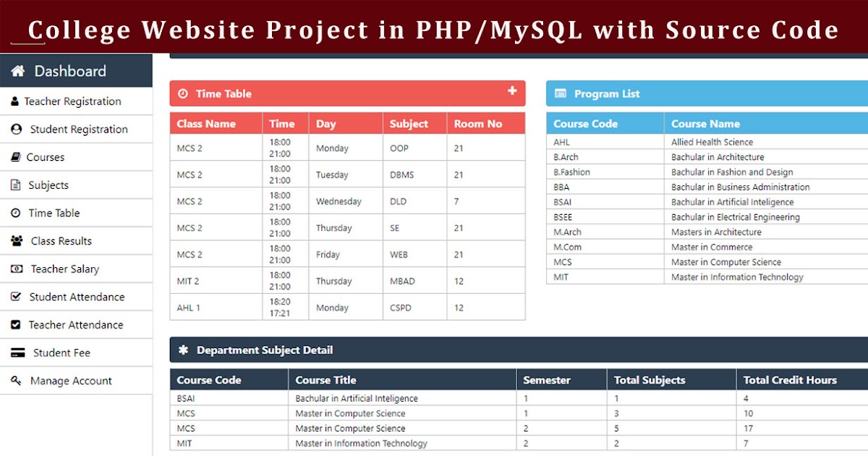Open Student Attendance page

[x=76, y=297]
